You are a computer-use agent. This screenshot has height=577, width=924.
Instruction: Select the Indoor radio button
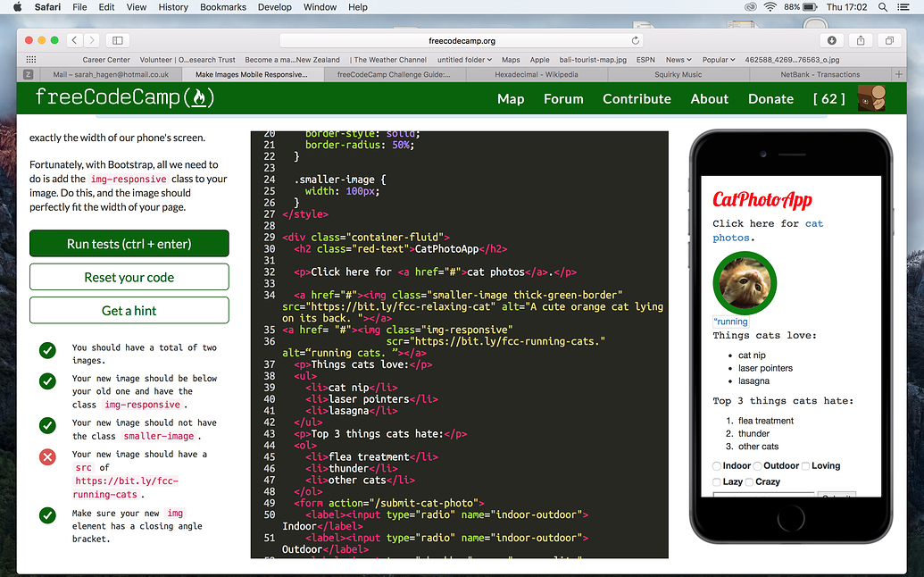click(x=717, y=466)
